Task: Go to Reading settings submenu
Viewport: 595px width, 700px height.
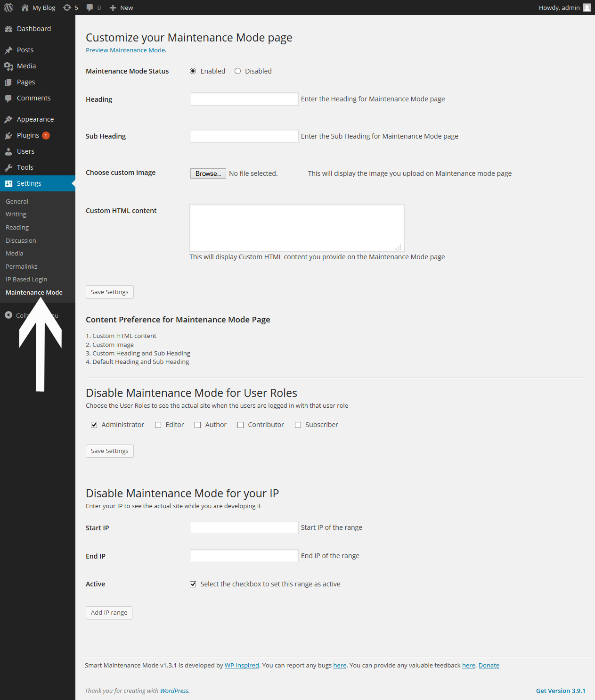Action: (x=17, y=228)
